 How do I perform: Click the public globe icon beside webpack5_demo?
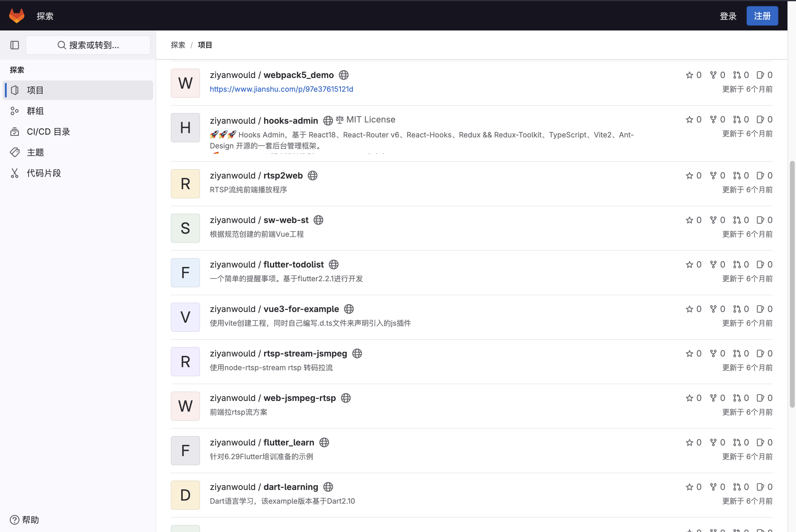(x=344, y=75)
